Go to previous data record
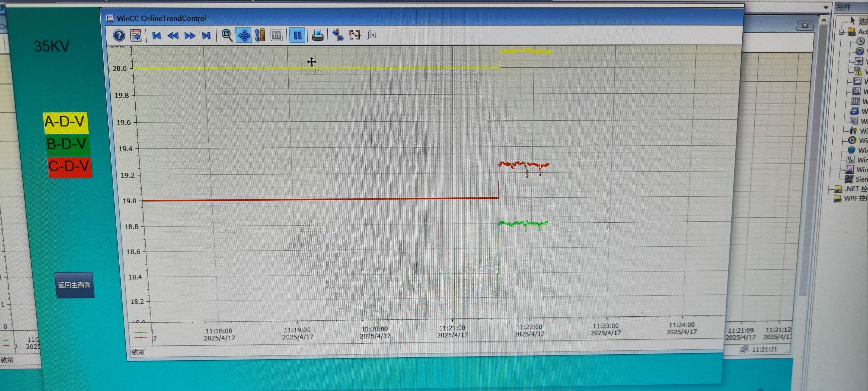Viewport: 868px width, 391px height. pos(173,35)
